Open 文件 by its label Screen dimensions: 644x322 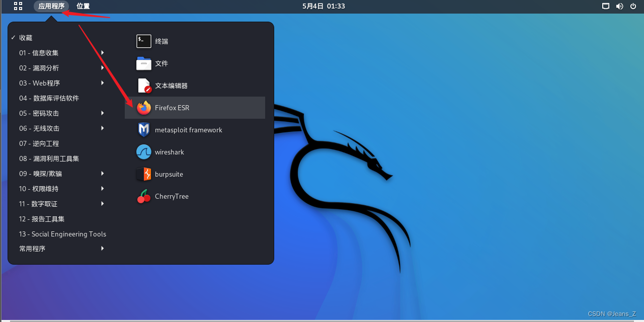click(x=162, y=63)
